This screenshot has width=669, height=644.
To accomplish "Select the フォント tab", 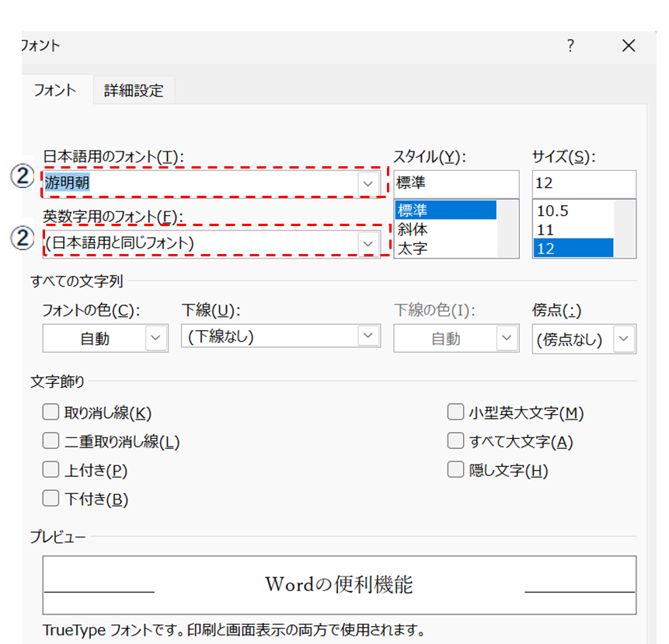I will tap(55, 90).
